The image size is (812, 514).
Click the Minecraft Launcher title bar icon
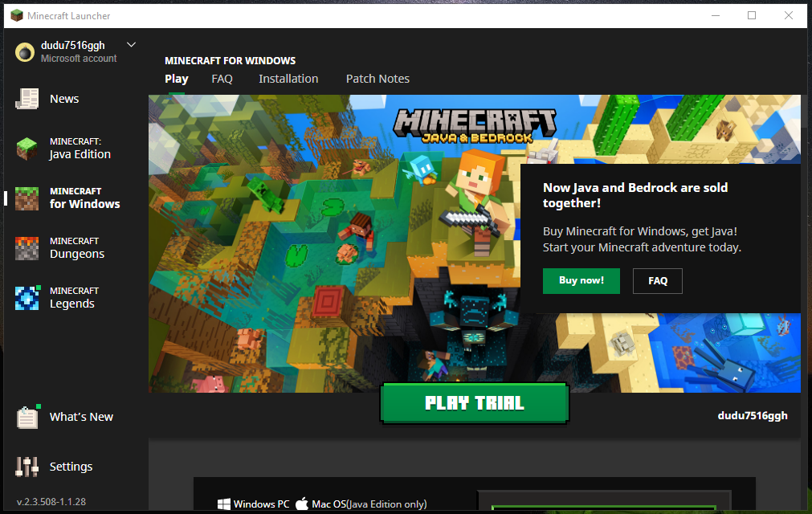tap(17, 15)
